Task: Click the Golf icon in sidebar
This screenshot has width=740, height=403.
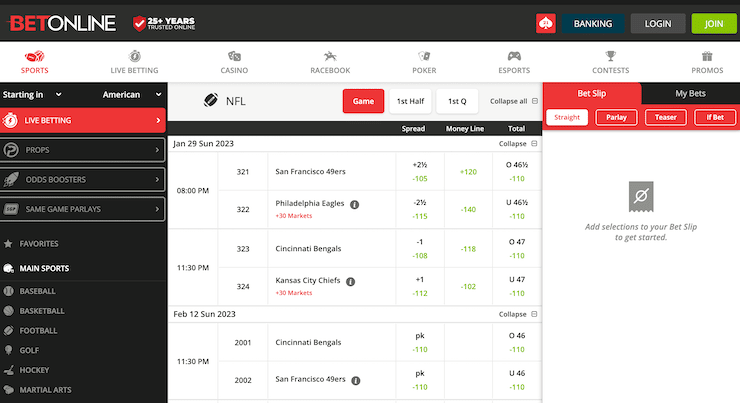Action: point(8,350)
